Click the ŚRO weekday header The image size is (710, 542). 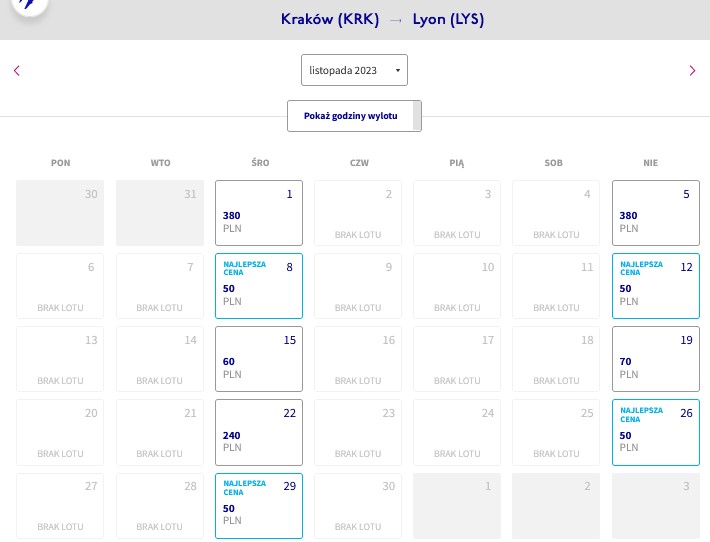260,163
